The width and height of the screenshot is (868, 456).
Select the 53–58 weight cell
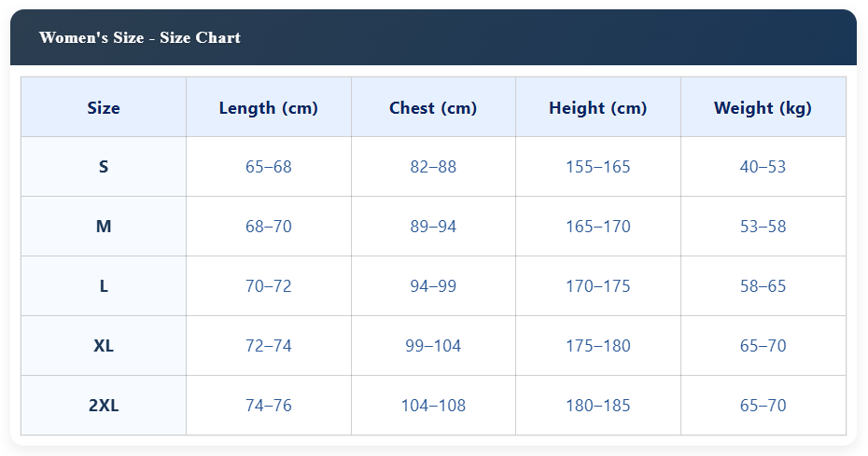pyautogui.click(x=763, y=227)
